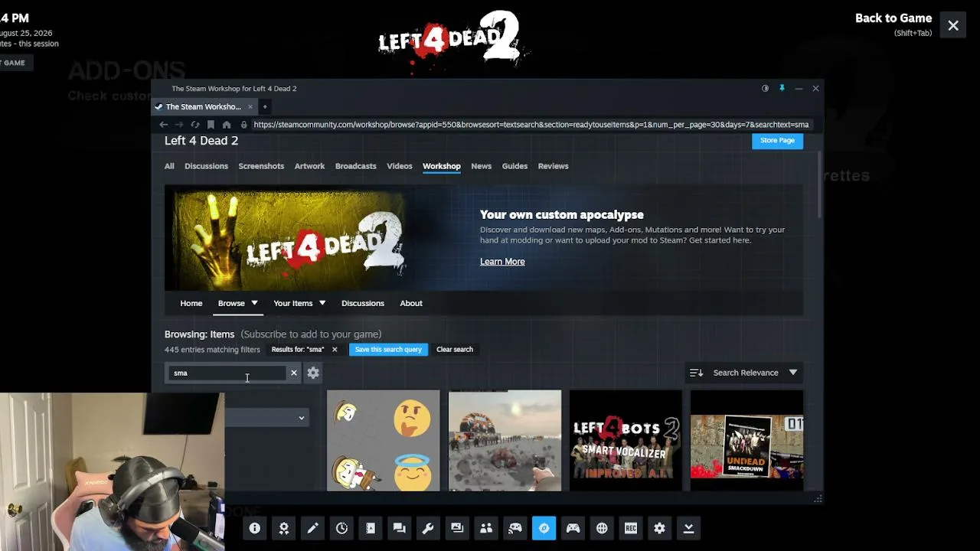Open the Search Relevance sort dropdown
Screen dimensions: 980x551
pos(745,373)
